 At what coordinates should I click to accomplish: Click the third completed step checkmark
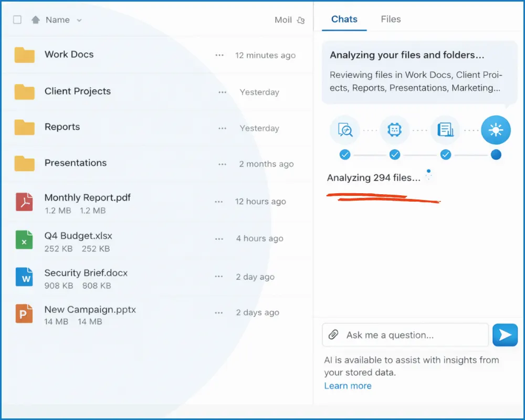pyautogui.click(x=445, y=155)
